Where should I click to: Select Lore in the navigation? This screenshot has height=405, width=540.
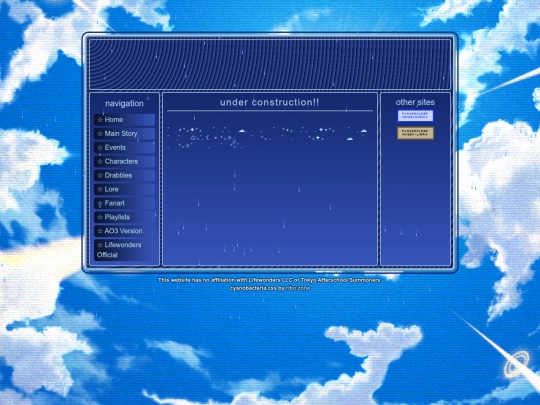pos(124,189)
